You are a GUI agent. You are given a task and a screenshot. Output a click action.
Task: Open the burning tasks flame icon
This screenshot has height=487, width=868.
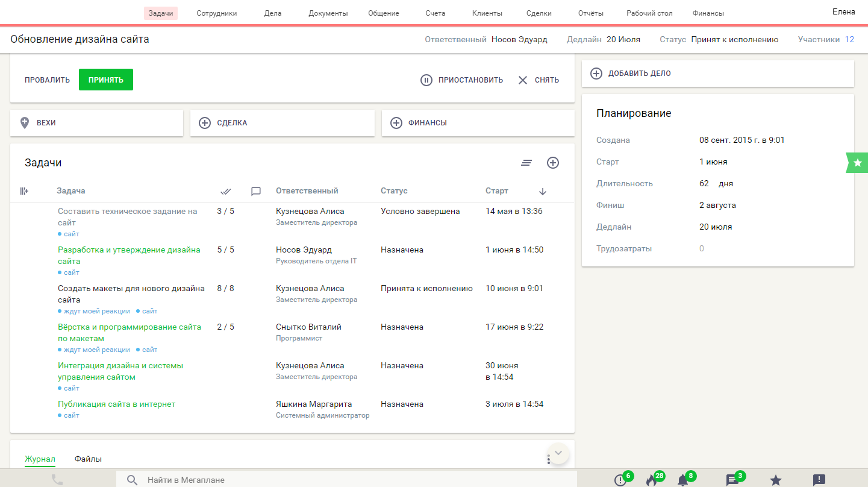[651, 480]
